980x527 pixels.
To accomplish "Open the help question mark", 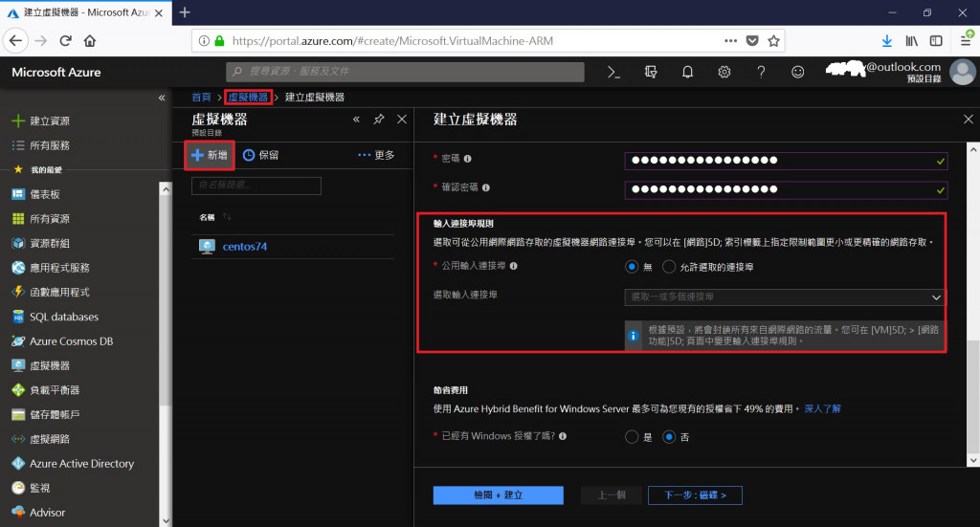I will [x=761, y=73].
